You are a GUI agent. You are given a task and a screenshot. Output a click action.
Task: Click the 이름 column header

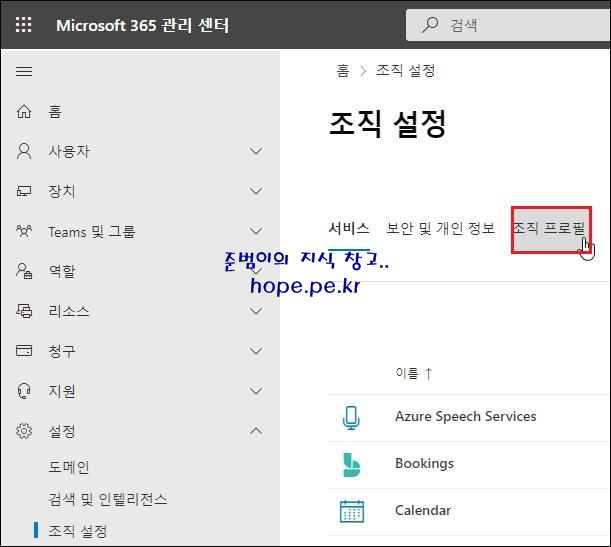407,373
